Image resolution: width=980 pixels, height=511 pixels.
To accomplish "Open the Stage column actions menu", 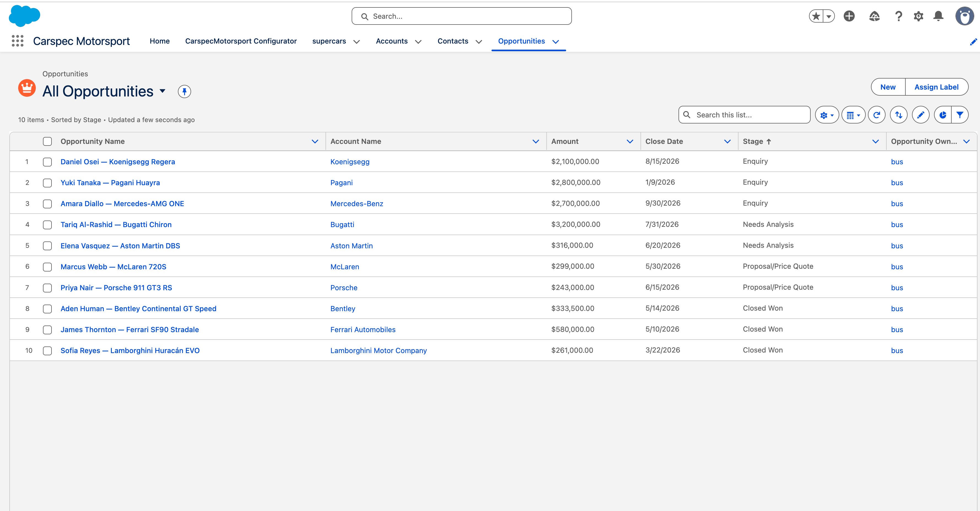I will (875, 141).
